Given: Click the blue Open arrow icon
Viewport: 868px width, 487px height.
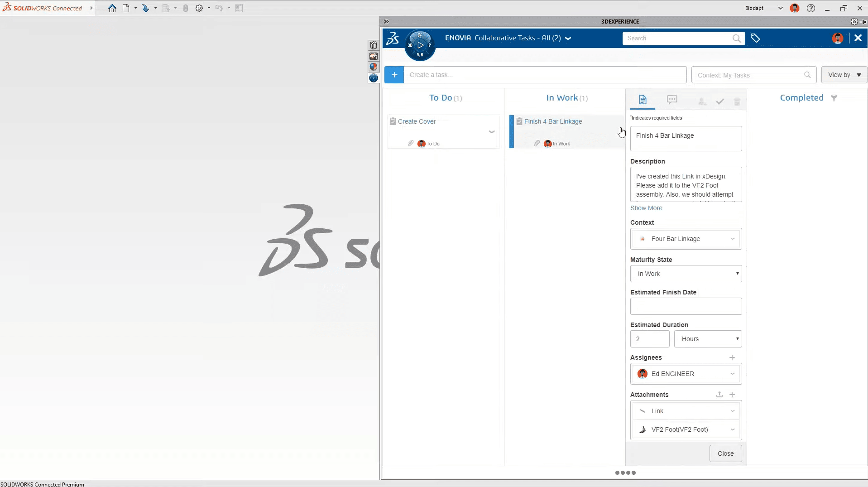Looking at the screenshot, I should 145,8.
